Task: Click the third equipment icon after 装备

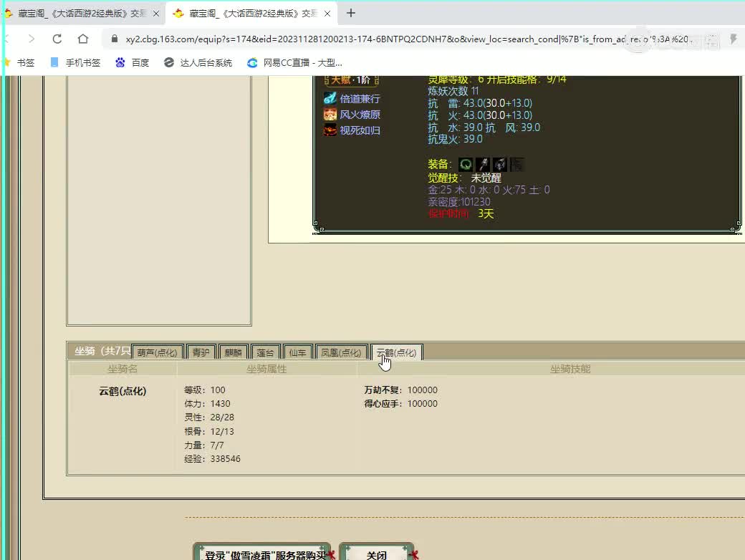Action: (x=500, y=164)
